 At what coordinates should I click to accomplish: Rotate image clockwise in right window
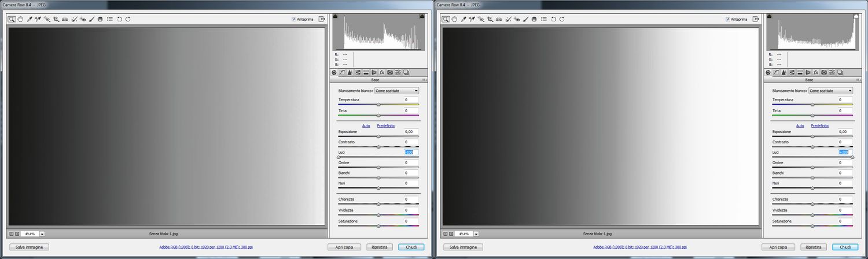[562, 19]
